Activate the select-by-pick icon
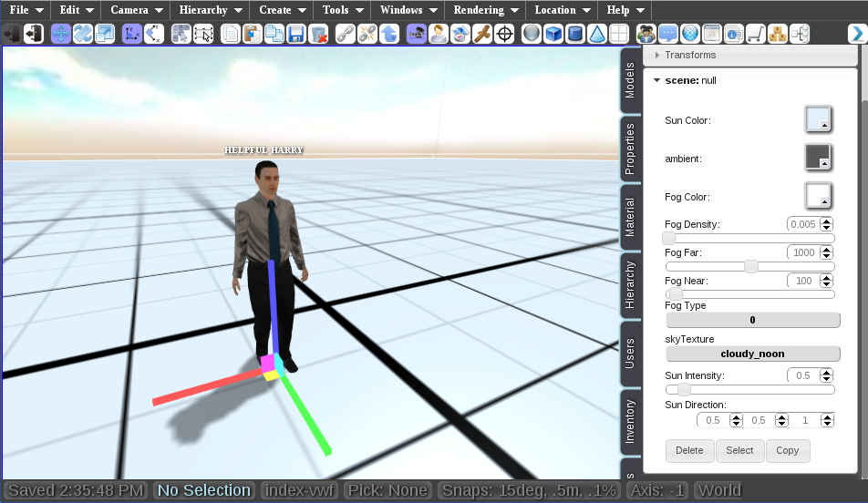The image size is (868, 503). [x=181, y=34]
